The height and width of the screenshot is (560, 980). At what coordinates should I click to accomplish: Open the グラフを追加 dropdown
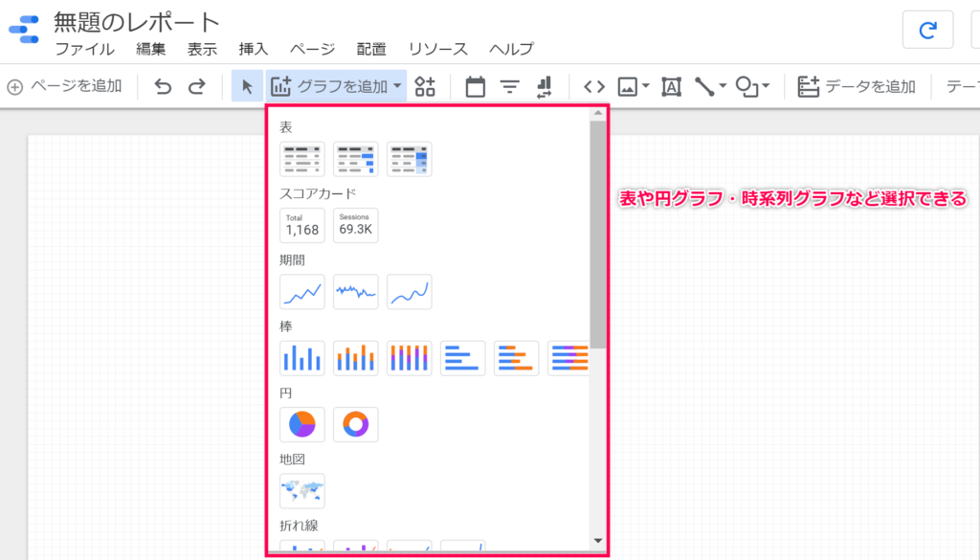pos(336,86)
